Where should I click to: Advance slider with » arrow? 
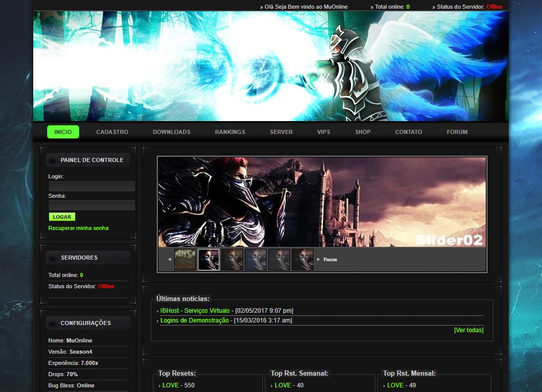point(318,260)
